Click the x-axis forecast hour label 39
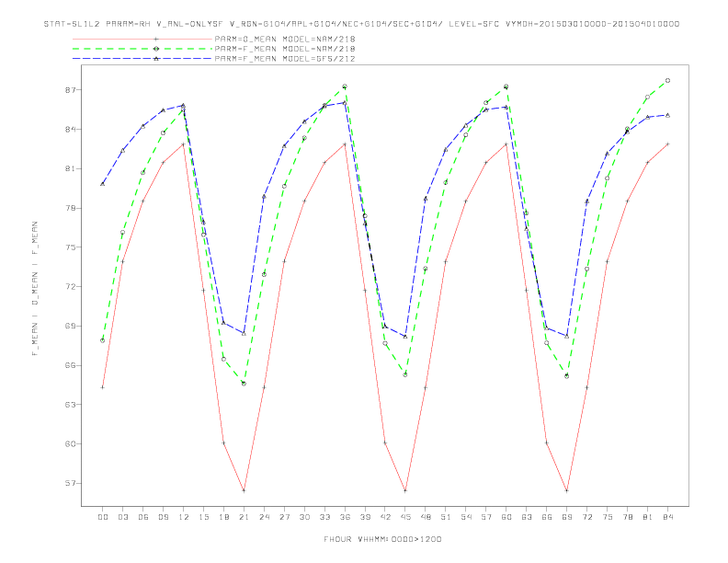The height and width of the screenshot is (563, 728). (x=365, y=517)
